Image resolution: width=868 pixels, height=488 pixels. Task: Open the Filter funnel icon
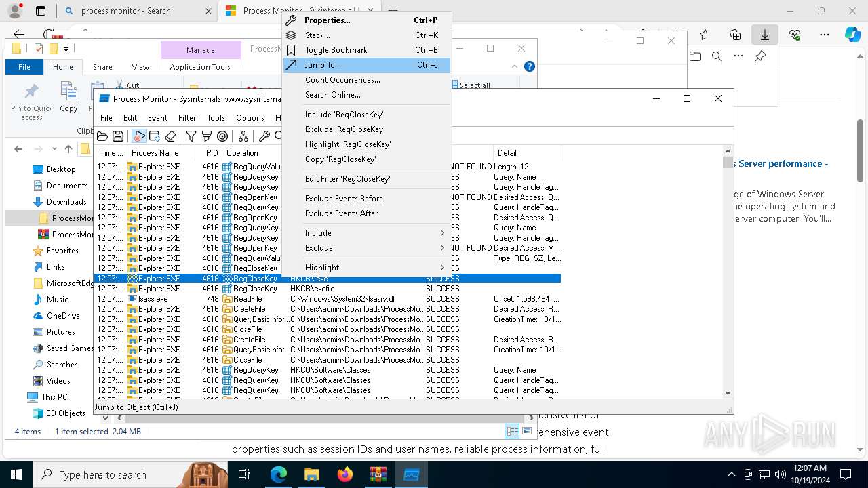(x=191, y=136)
